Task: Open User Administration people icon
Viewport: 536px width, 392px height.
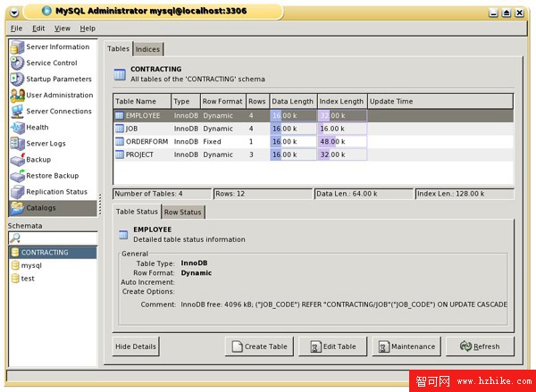Action: coord(17,96)
